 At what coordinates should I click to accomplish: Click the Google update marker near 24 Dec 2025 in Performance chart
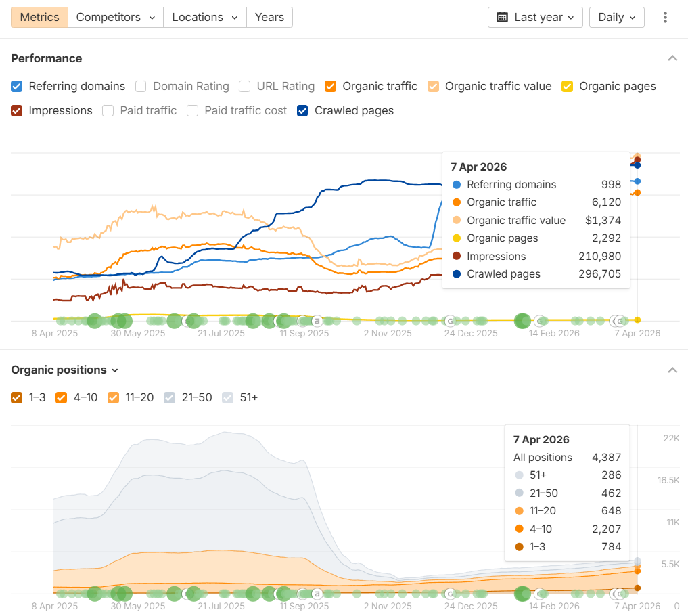point(449,321)
